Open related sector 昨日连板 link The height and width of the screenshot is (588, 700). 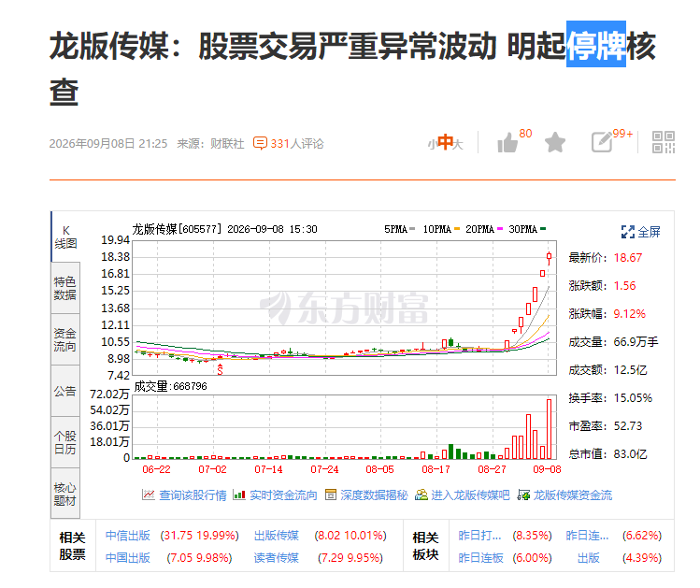[480, 558]
